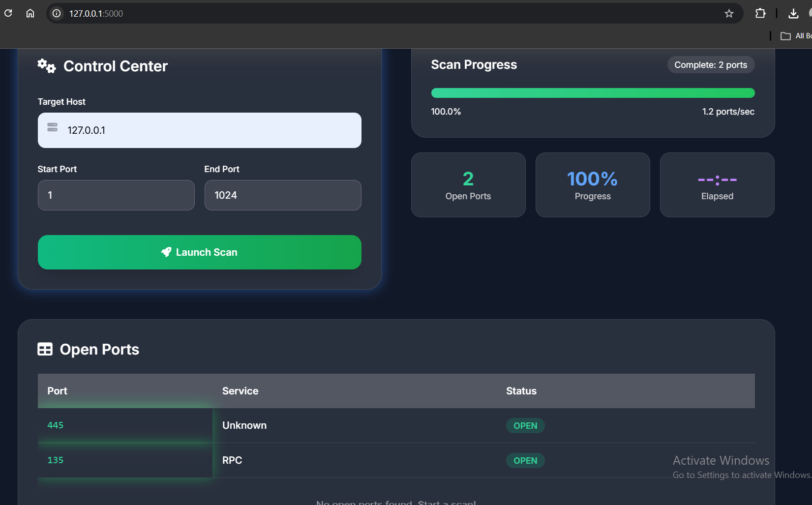Launch the port scan

pyautogui.click(x=200, y=252)
